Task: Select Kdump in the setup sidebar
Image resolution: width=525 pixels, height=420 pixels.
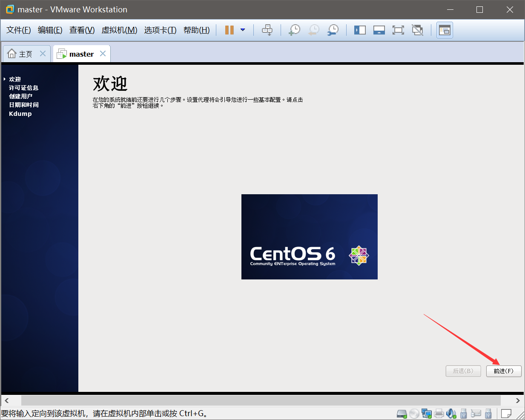Action: (20, 114)
